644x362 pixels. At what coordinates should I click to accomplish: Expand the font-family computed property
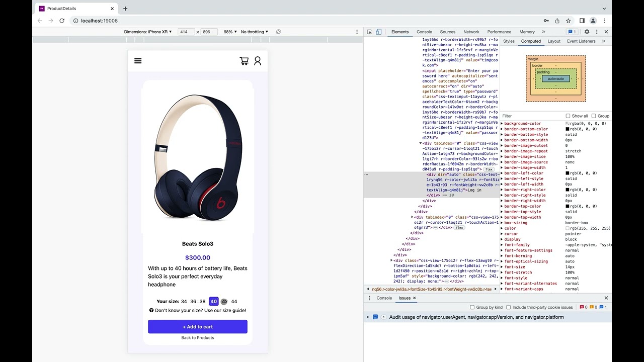[x=502, y=245]
